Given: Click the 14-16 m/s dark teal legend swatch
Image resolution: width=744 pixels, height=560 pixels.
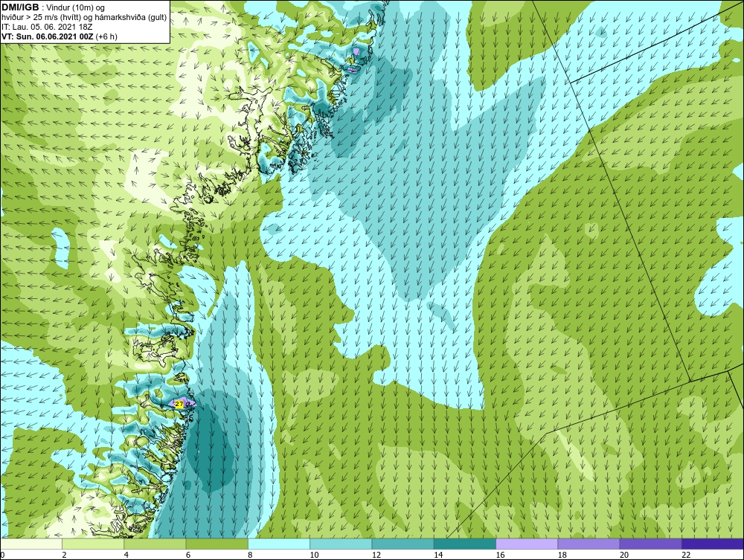Looking at the screenshot, I should [464, 544].
